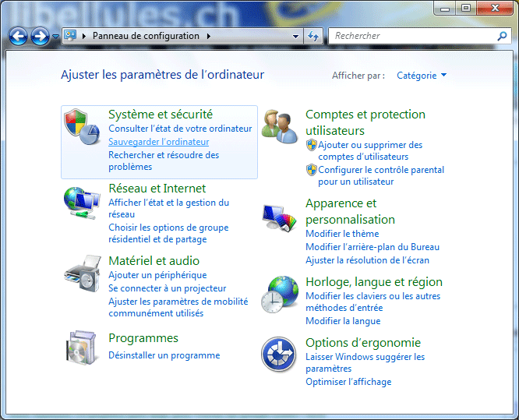Viewport: 519px width, 420px height.
Task: Click the user accounts people icon
Action: click(280, 126)
